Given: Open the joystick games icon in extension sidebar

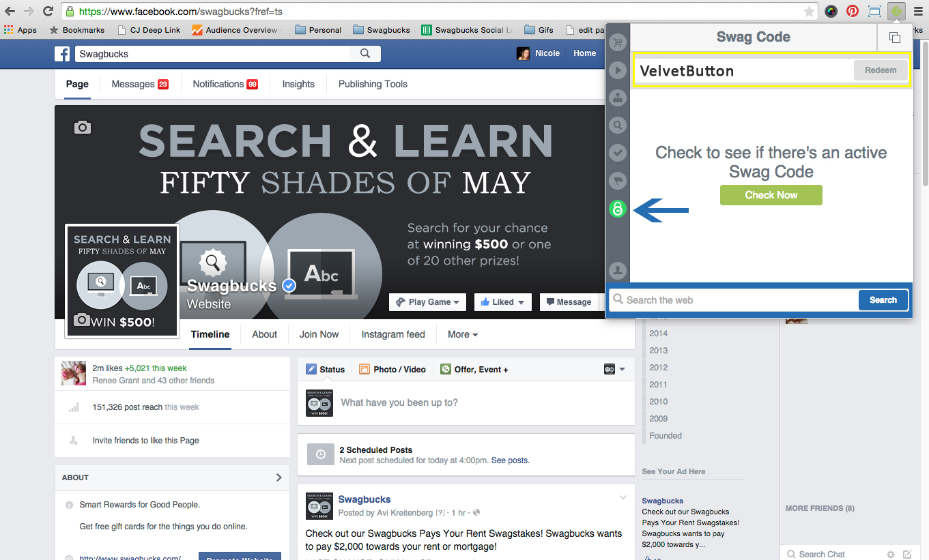Looking at the screenshot, I should click(x=618, y=98).
